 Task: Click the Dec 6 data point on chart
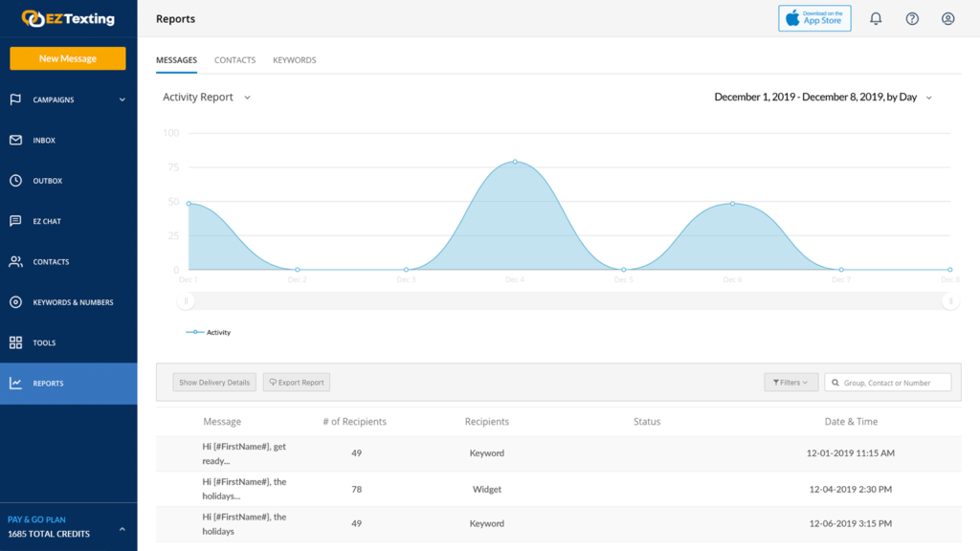pyautogui.click(x=732, y=204)
